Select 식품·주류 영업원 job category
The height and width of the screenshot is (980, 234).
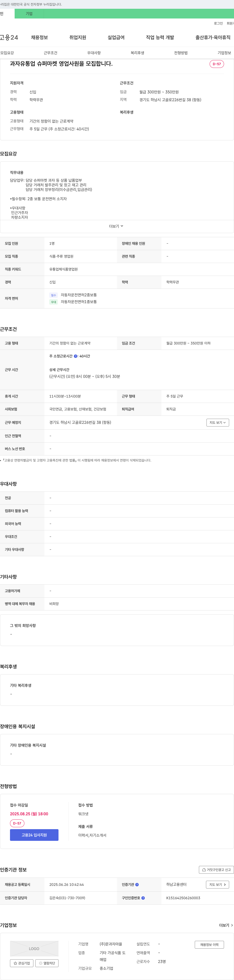point(61,256)
